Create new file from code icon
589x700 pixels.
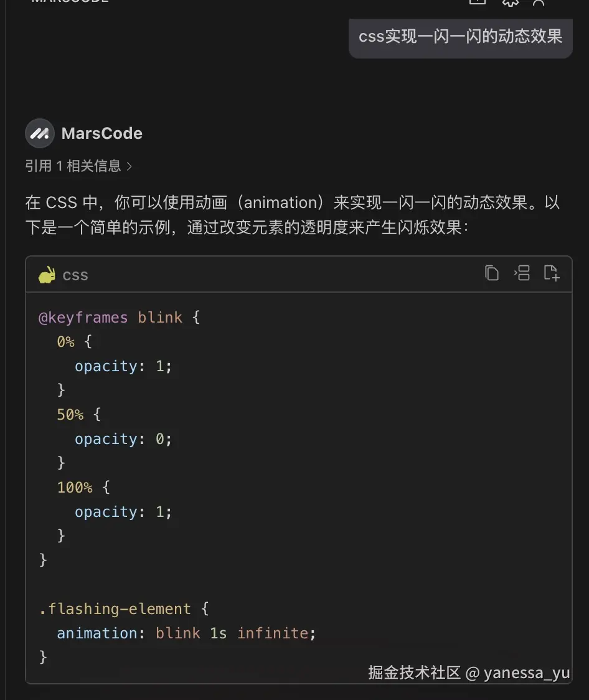pos(552,273)
